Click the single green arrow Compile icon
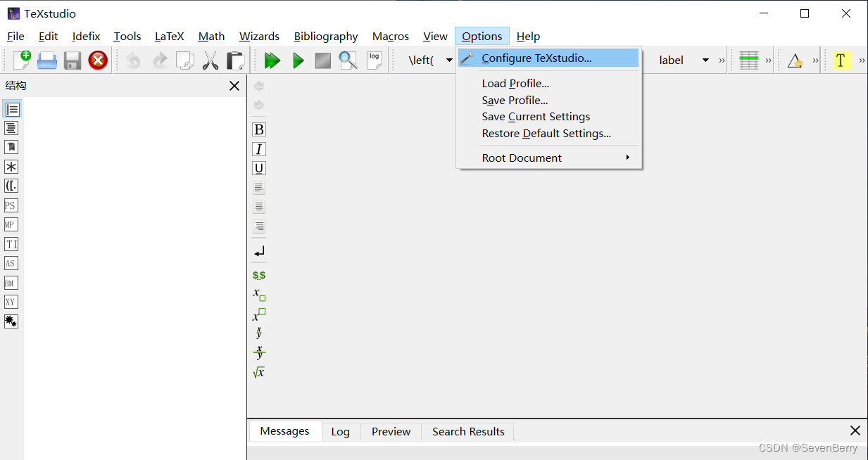 [x=298, y=60]
